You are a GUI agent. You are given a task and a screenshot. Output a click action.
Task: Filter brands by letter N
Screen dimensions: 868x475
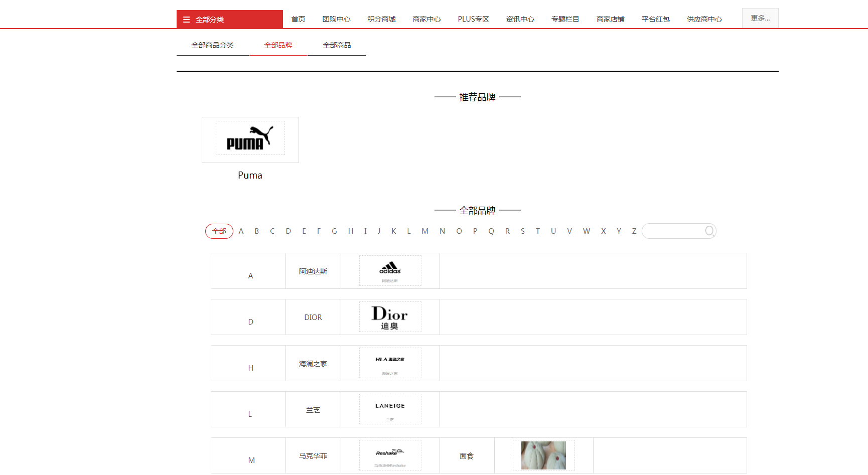[442, 231]
